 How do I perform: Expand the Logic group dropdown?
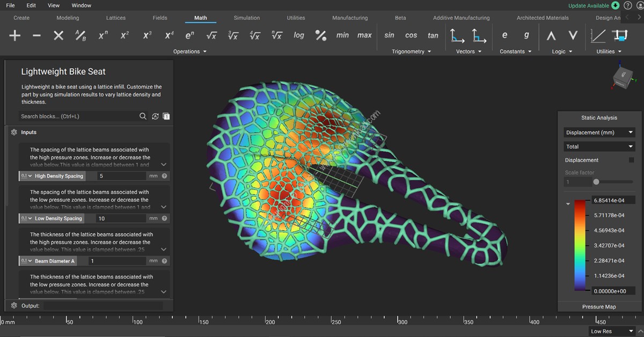[562, 52]
